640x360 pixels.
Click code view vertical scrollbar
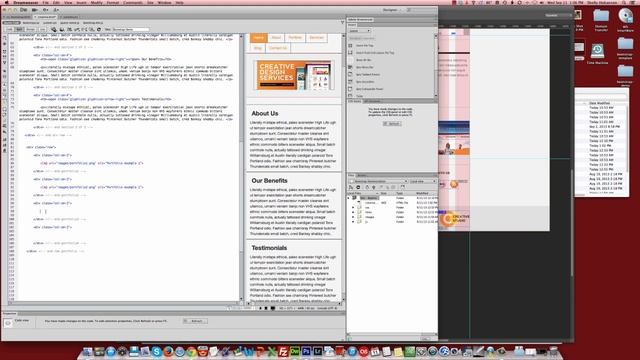[x=241, y=167]
